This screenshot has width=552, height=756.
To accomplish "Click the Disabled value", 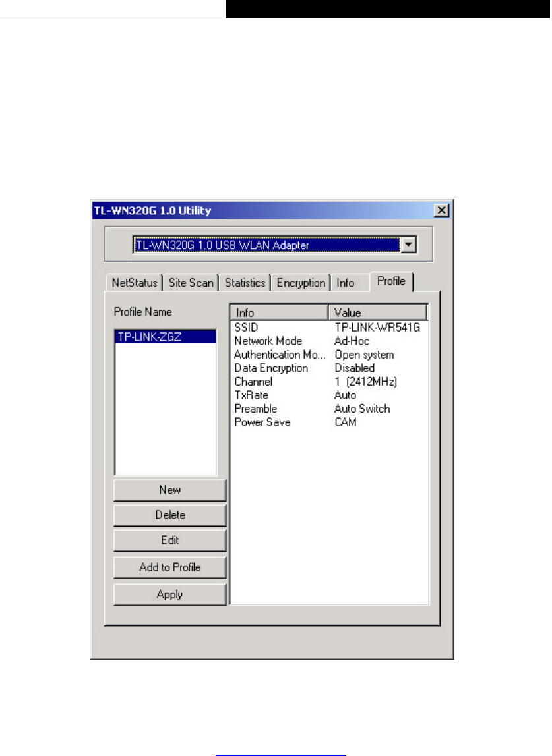I will click(x=355, y=368).
